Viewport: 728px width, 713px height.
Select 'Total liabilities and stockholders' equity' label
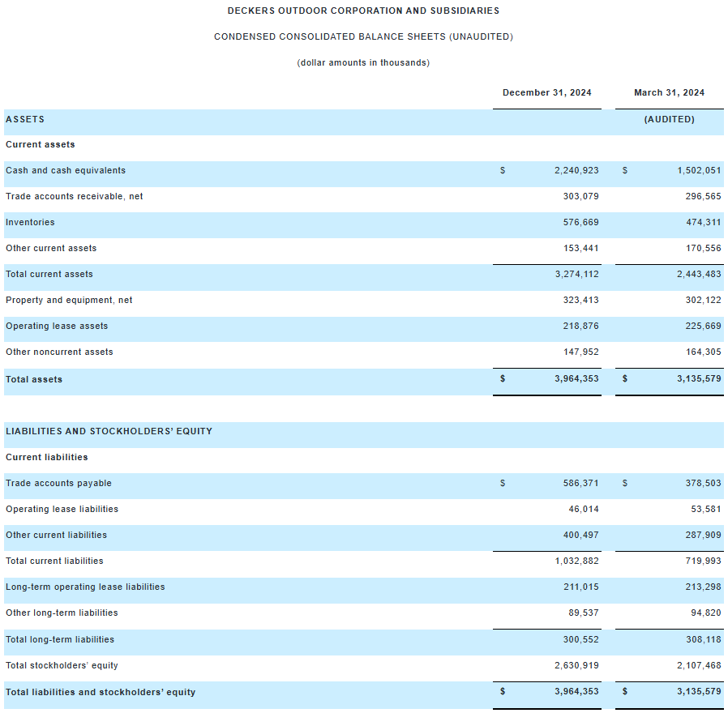[x=101, y=693]
